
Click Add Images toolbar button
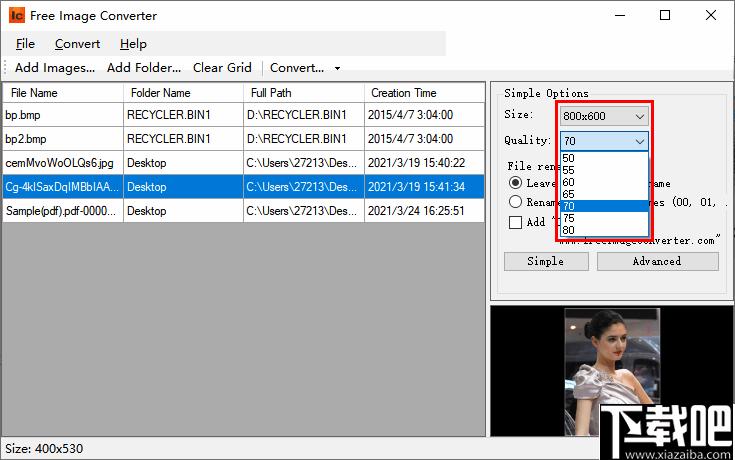tap(55, 68)
